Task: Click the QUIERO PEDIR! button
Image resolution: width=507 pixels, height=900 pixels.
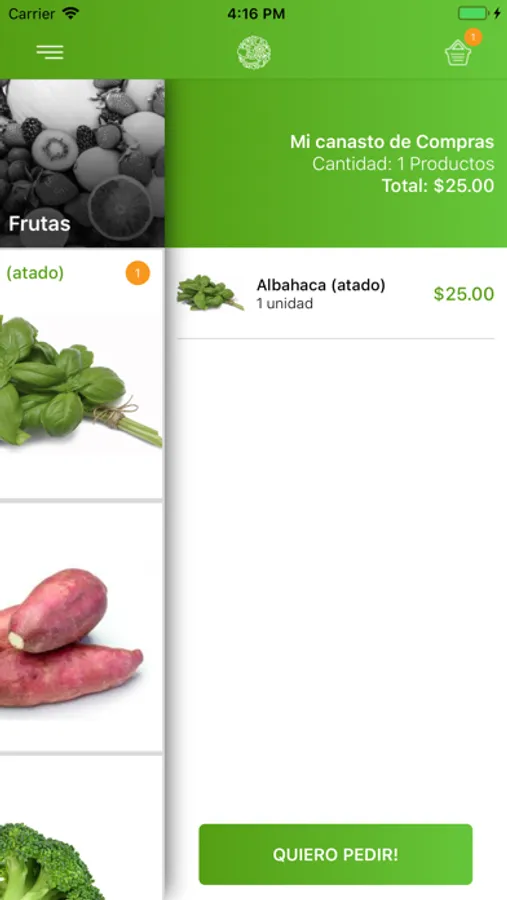Action: (335, 854)
